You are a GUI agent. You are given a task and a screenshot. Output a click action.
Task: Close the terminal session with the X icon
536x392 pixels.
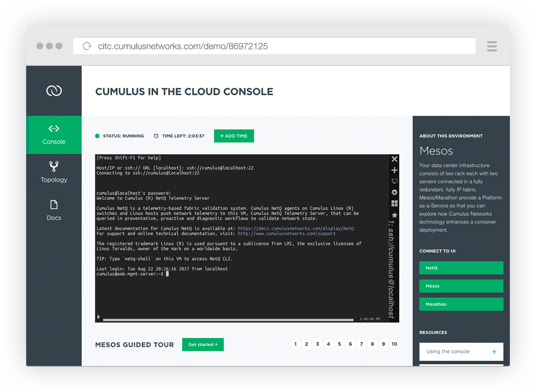(394, 159)
